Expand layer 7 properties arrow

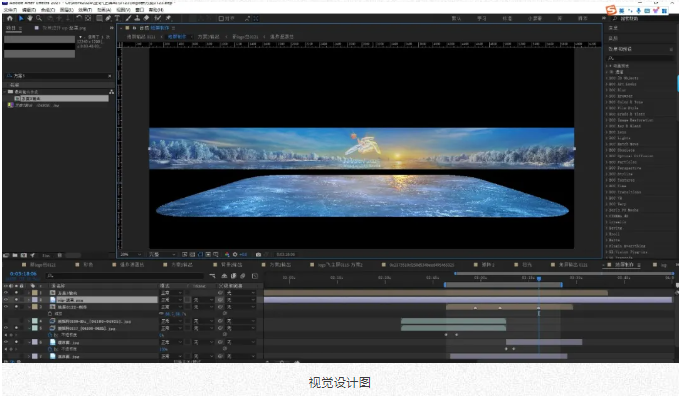pos(29,356)
